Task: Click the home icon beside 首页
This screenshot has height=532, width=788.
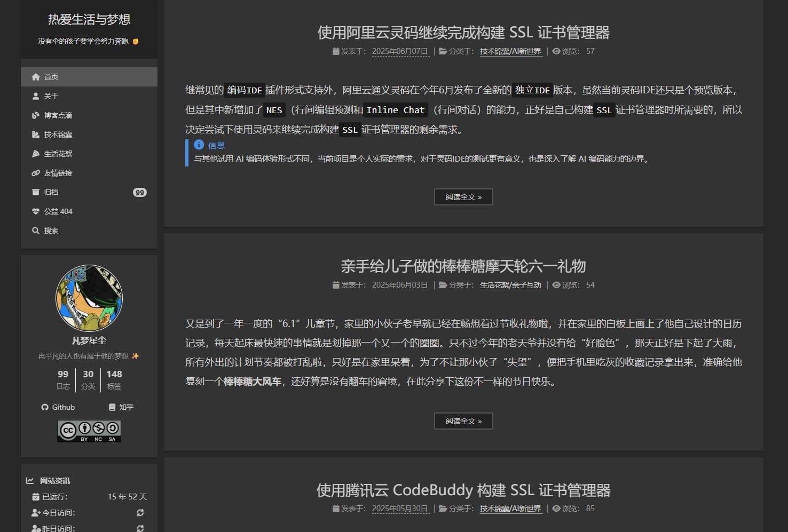Action: point(35,76)
